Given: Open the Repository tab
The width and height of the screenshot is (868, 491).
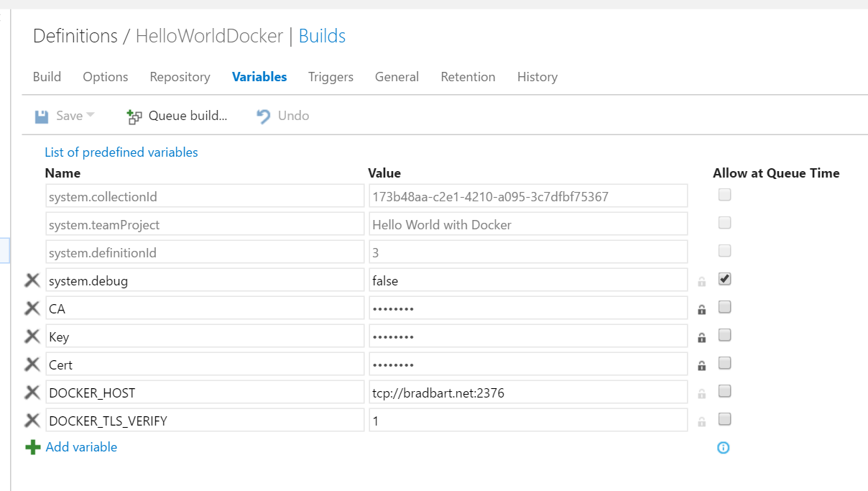Looking at the screenshot, I should click(180, 77).
